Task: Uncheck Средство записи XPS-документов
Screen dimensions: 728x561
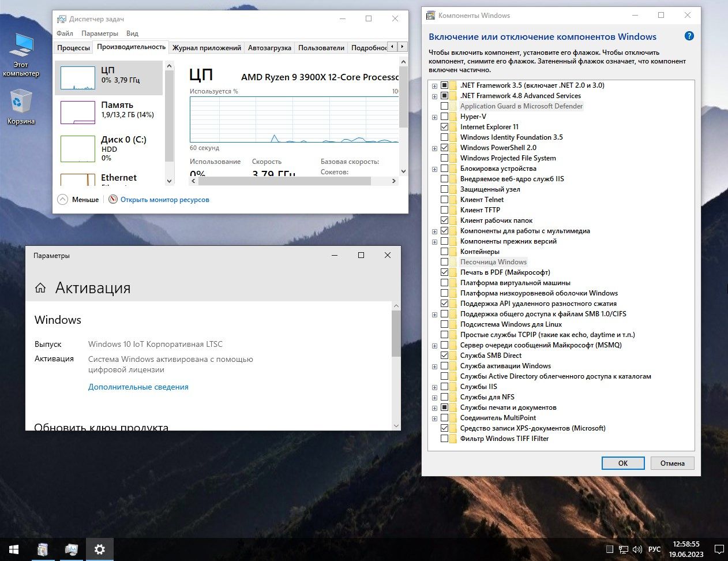Action: [x=444, y=428]
